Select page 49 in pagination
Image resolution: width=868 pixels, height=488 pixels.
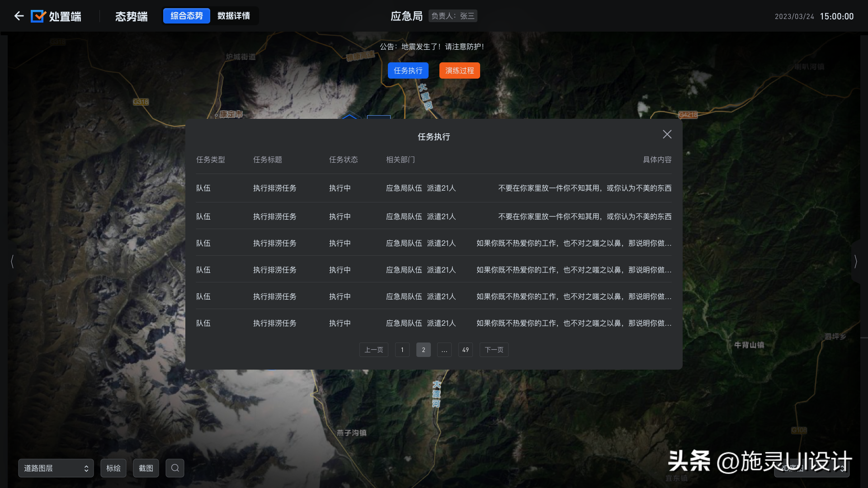click(x=466, y=350)
